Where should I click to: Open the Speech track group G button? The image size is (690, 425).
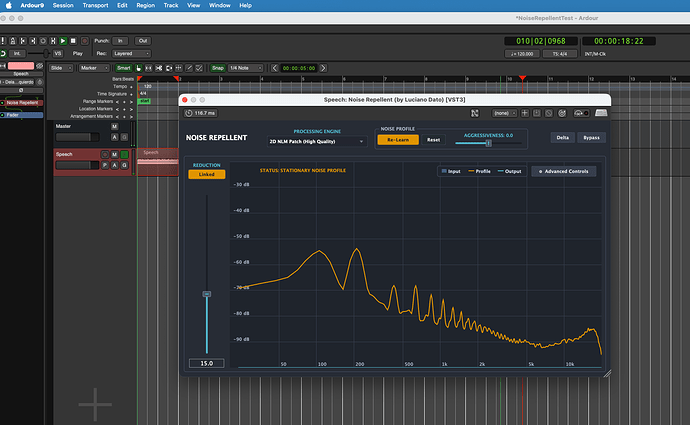coord(125,165)
